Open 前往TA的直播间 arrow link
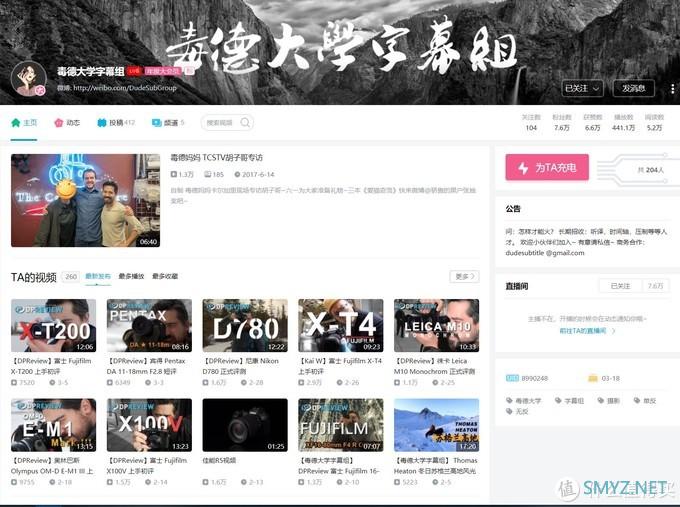The height and width of the screenshot is (507, 680). 587,331
